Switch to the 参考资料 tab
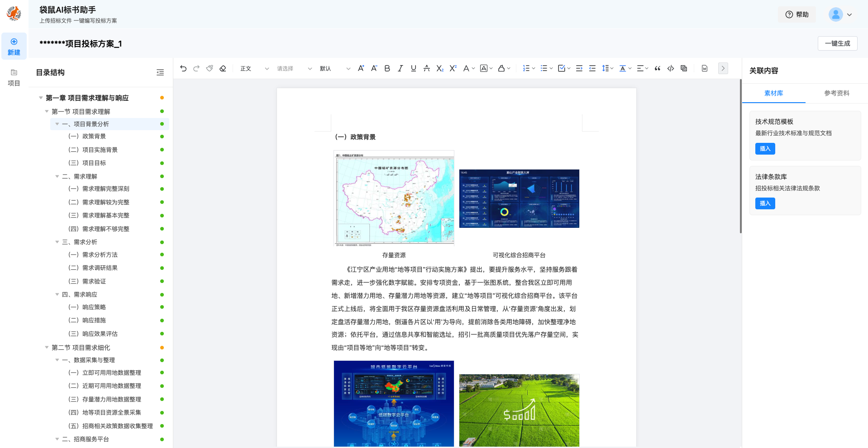 tap(836, 93)
